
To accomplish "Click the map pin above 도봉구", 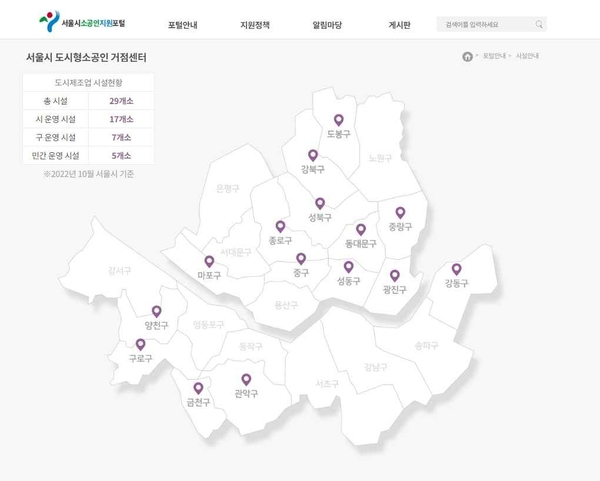I will point(338,121).
